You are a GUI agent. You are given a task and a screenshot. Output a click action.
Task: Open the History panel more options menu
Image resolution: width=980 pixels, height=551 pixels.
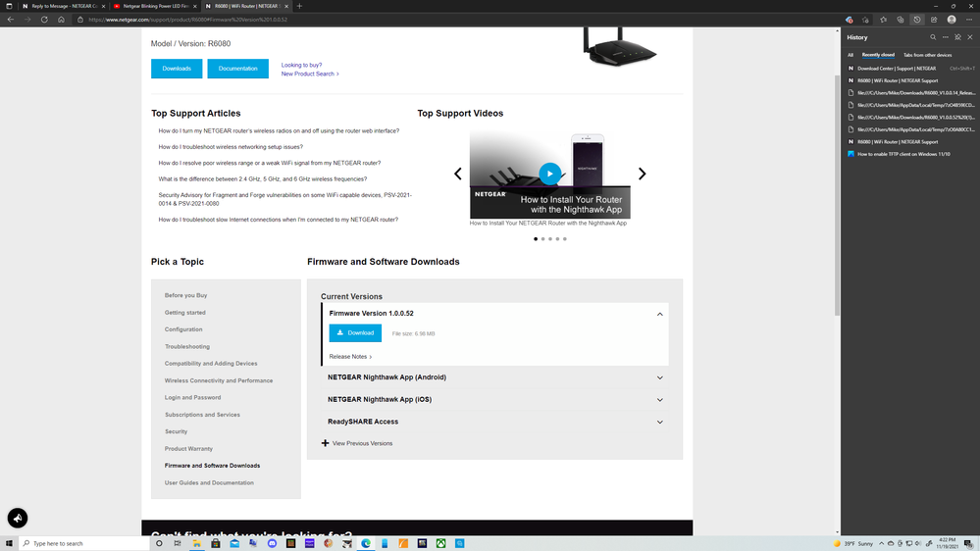(946, 37)
